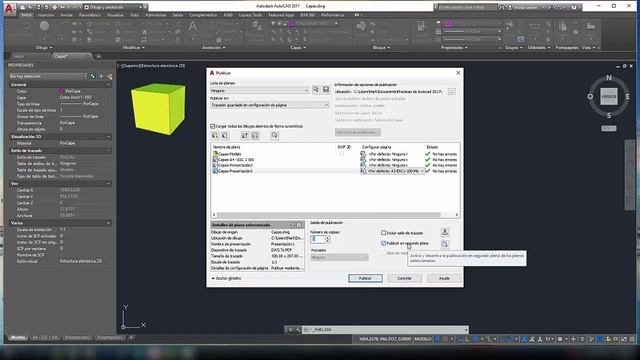Open page setup dropdown for Capas-Presentación1

pos(422,171)
